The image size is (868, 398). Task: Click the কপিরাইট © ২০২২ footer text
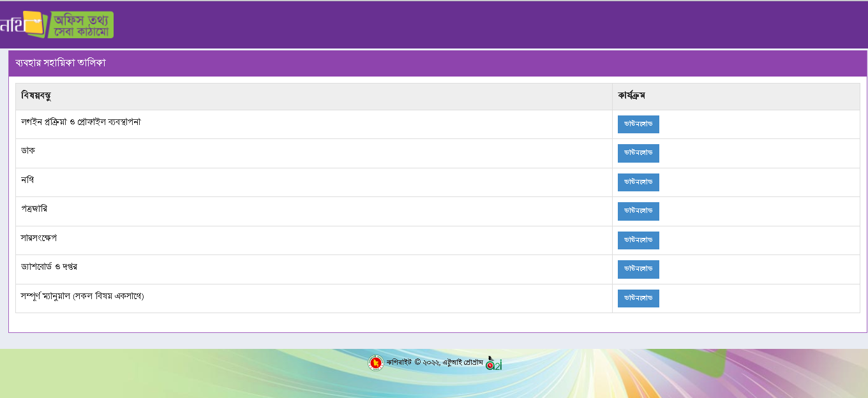click(x=434, y=362)
